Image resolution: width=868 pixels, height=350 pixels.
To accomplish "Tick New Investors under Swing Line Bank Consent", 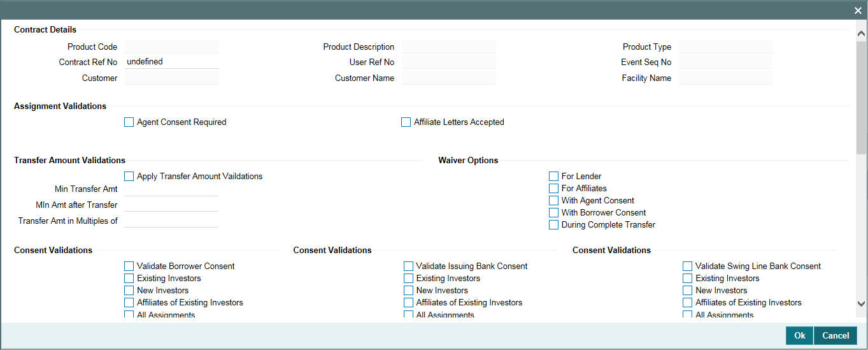I will point(687,291).
